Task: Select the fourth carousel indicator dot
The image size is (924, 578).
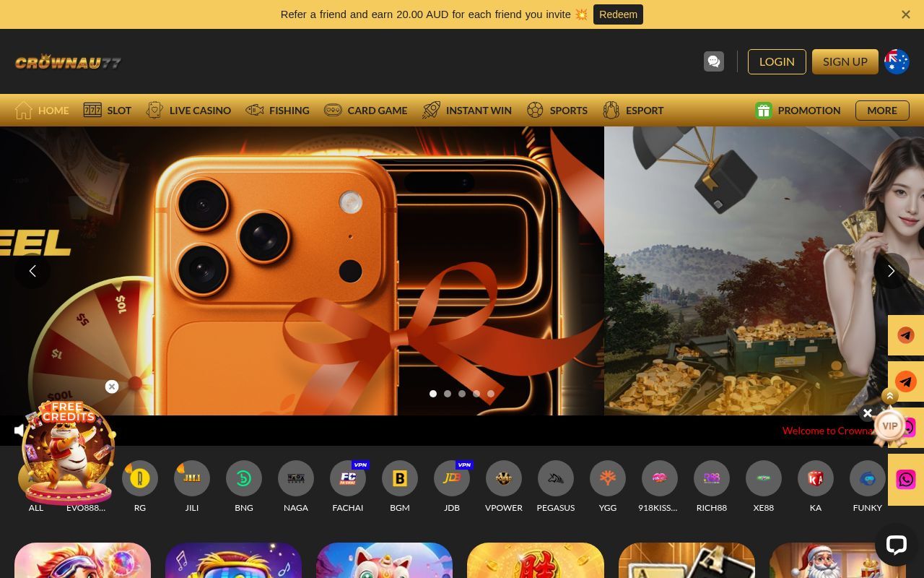Action: [476, 394]
